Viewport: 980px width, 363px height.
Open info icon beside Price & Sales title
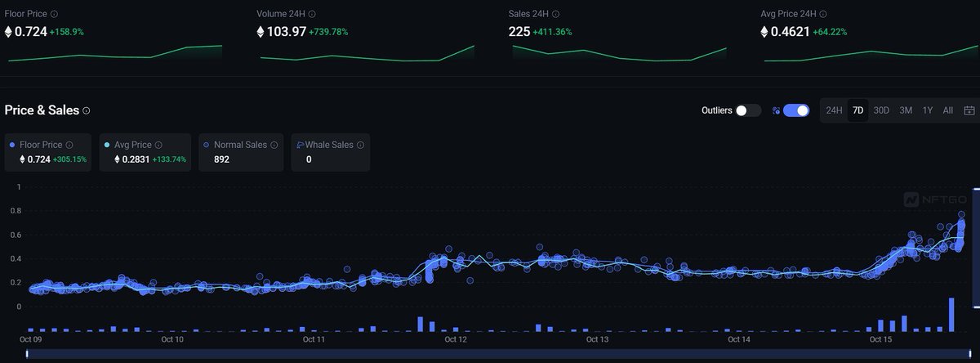[x=87, y=110]
